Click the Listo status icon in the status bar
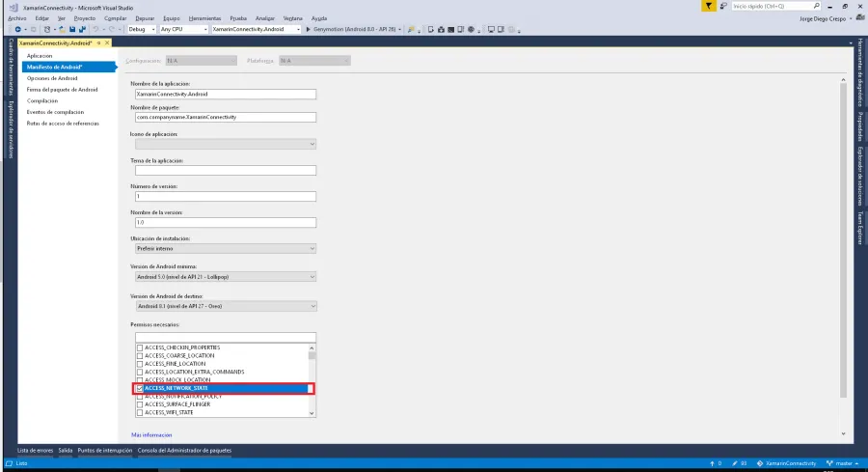This screenshot has height=472, width=868. tap(9, 463)
